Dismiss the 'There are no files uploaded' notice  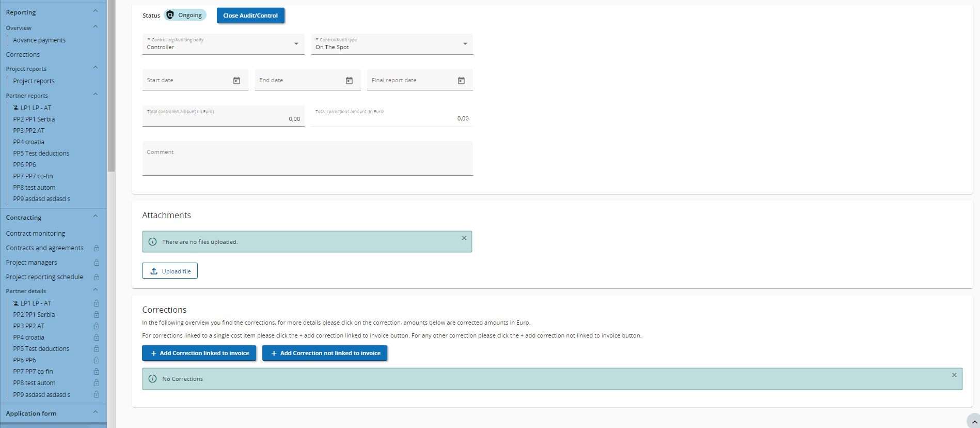pyautogui.click(x=464, y=238)
